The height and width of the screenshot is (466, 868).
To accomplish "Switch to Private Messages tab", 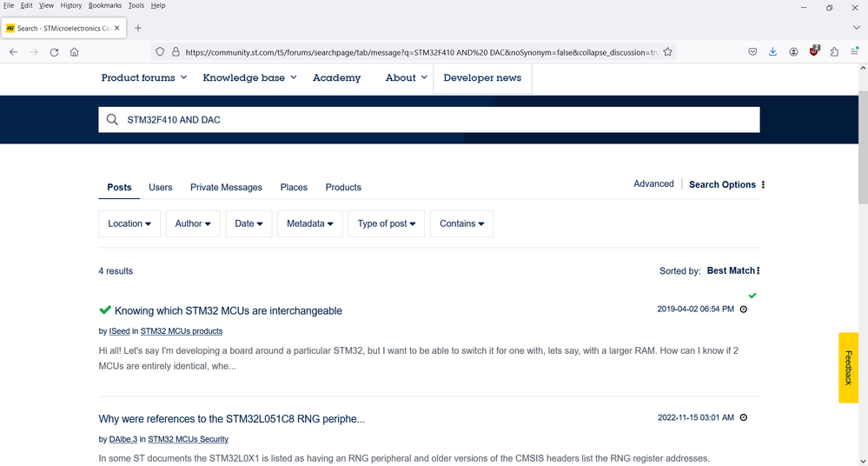I will point(227,187).
